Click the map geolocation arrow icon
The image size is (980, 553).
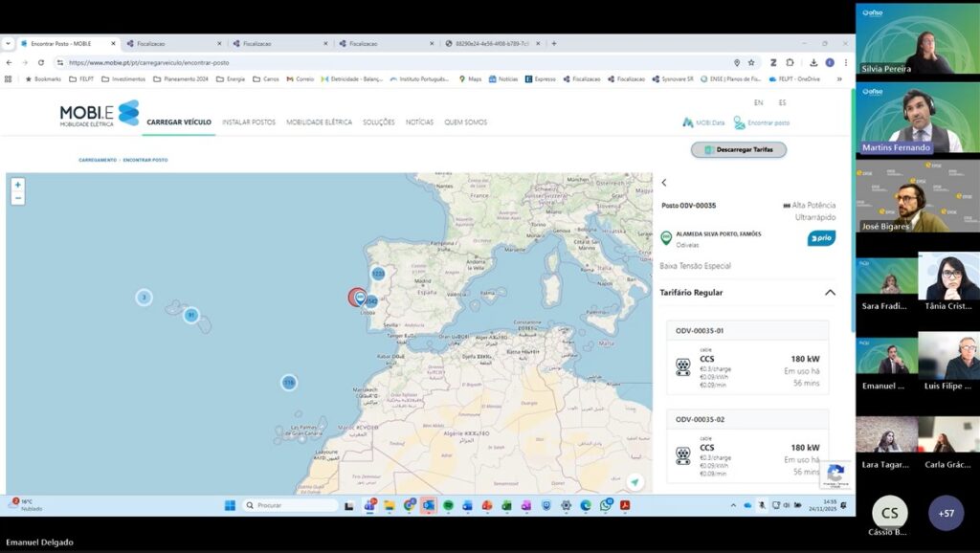pos(635,482)
